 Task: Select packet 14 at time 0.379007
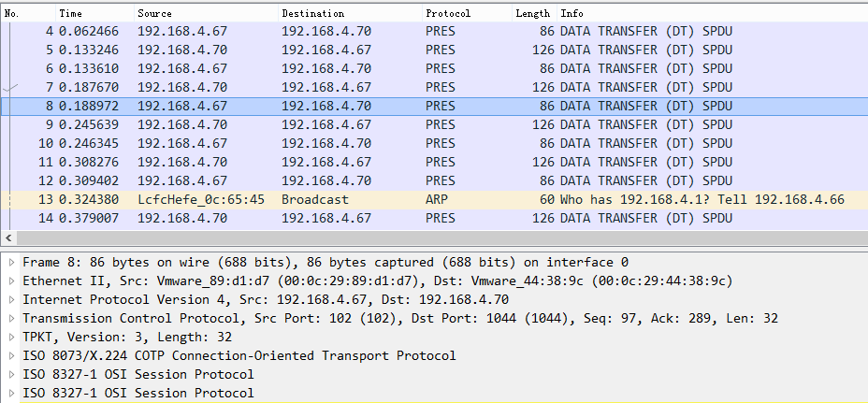click(374, 218)
